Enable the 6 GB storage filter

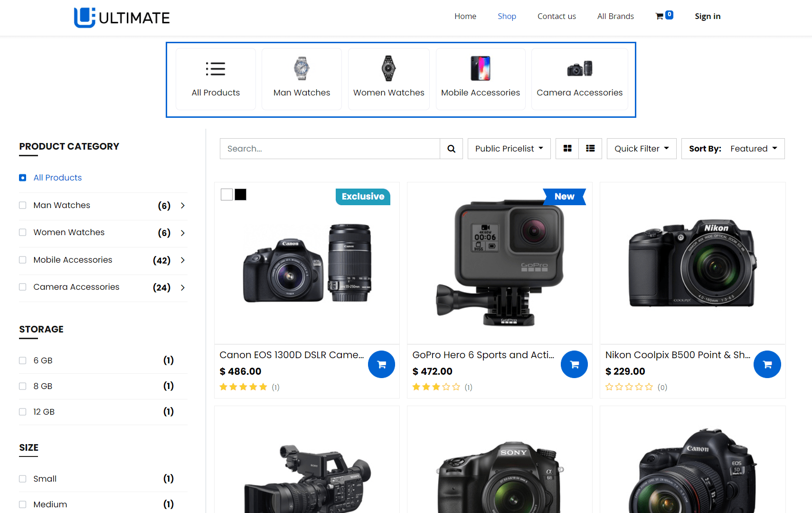22,361
